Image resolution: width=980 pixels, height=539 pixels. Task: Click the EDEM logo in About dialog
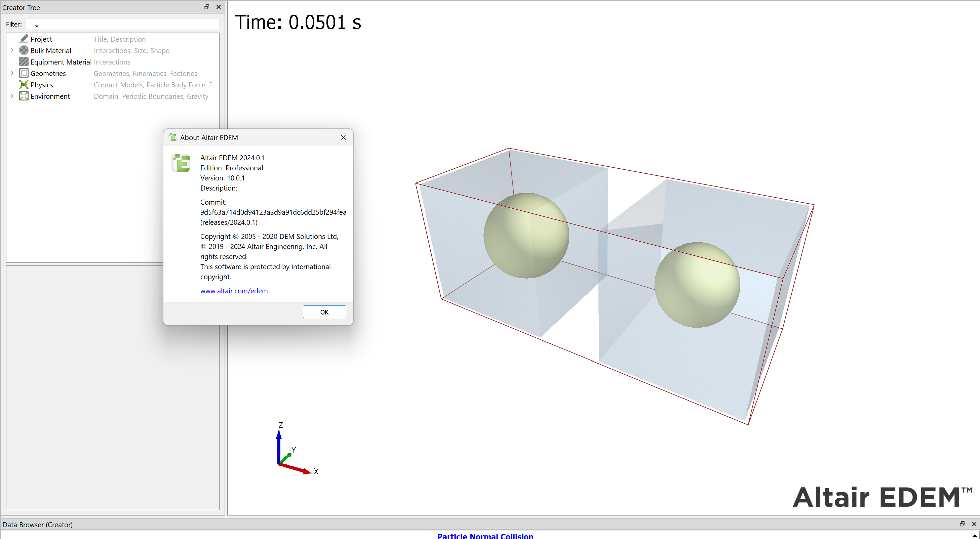(181, 163)
